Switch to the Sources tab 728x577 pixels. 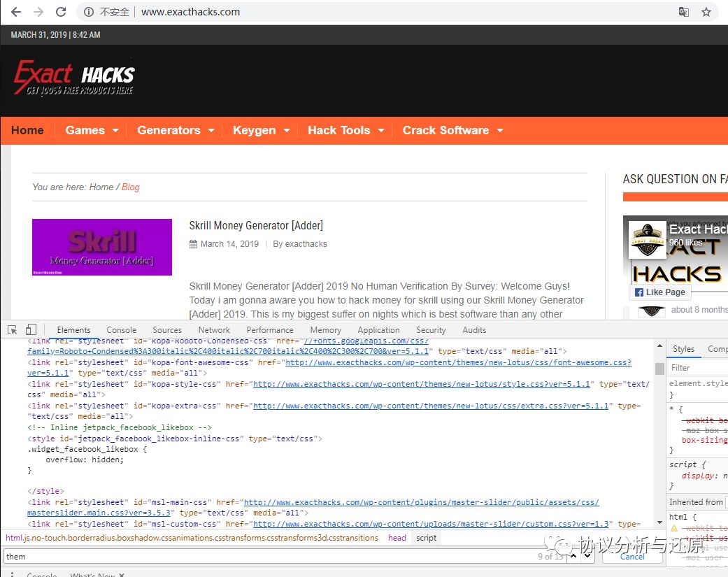pyautogui.click(x=167, y=330)
